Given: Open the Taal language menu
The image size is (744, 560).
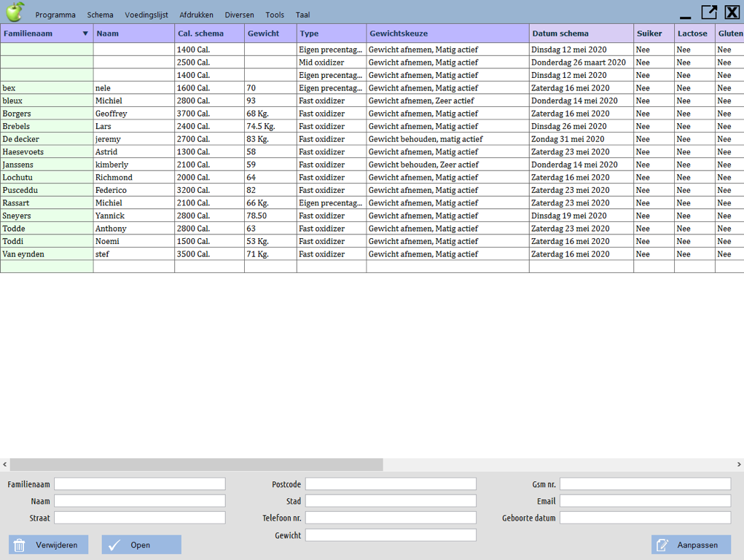Looking at the screenshot, I should point(302,15).
